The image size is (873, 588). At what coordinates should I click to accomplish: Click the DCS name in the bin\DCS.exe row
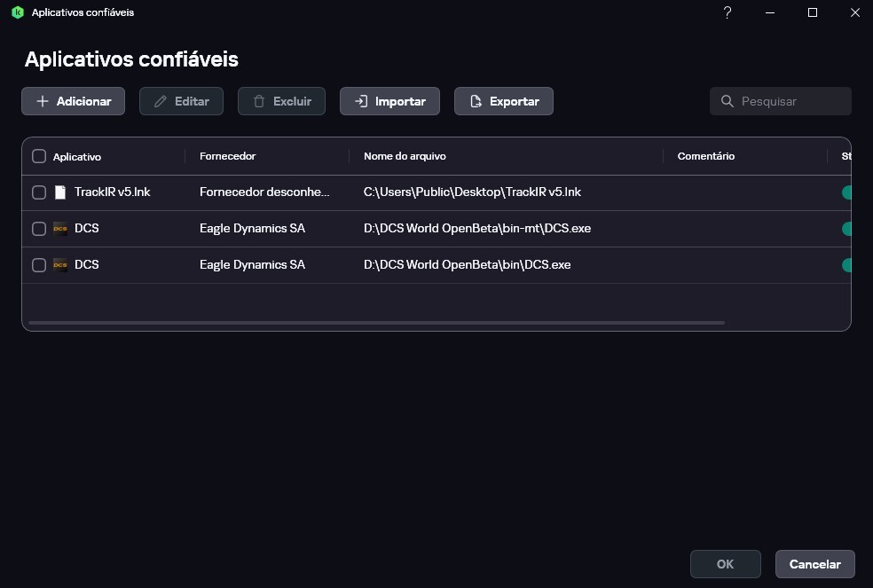point(87,264)
